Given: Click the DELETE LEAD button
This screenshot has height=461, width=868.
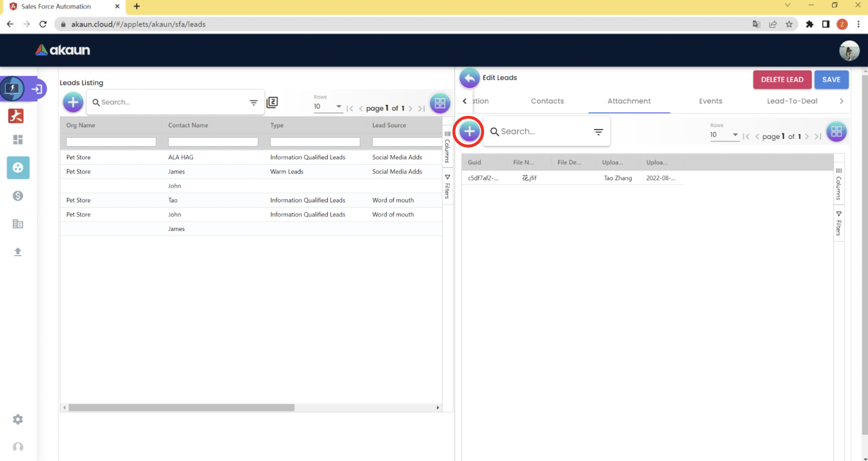Looking at the screenshot, I should (x=782, y=80).
